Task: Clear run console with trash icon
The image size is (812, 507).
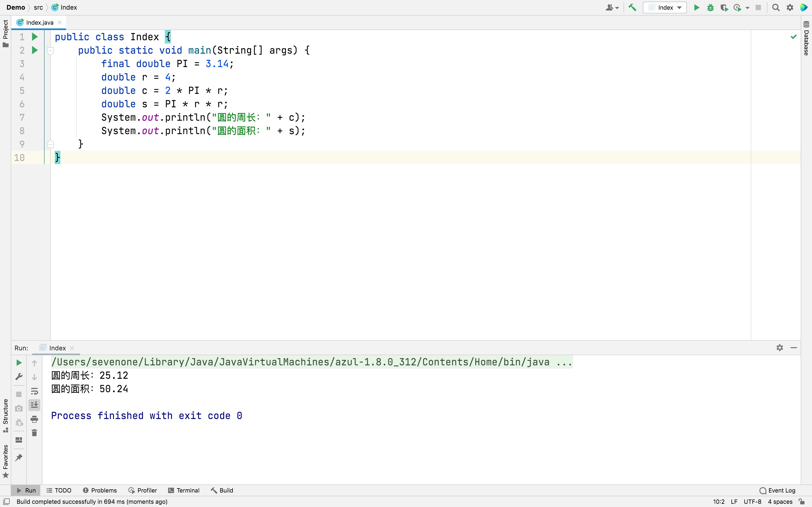Action: coord(34,432)
